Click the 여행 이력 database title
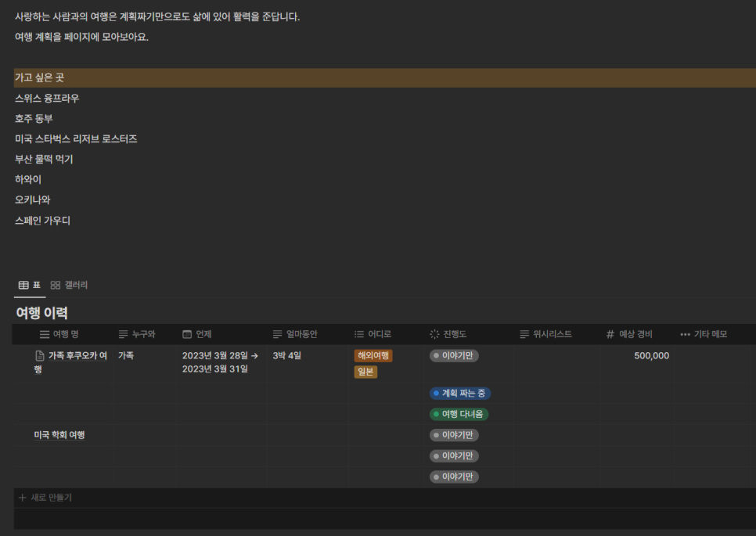 pos(42,313)
